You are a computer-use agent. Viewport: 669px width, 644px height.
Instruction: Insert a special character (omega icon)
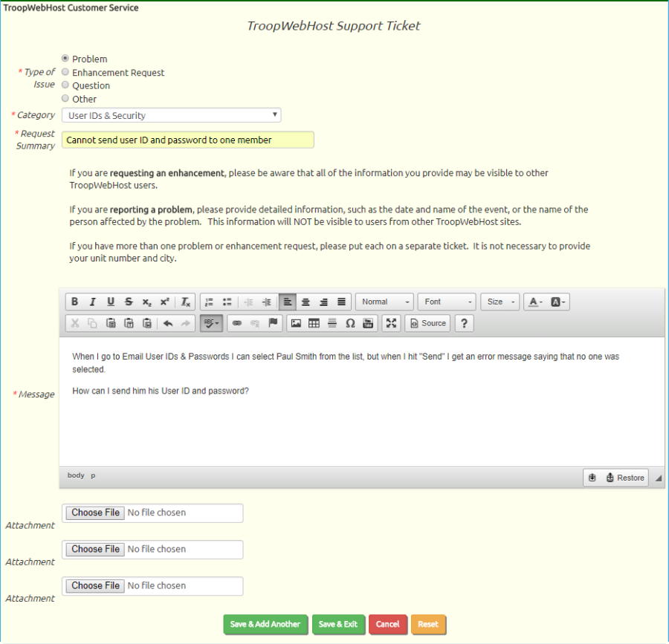point(350,323)
